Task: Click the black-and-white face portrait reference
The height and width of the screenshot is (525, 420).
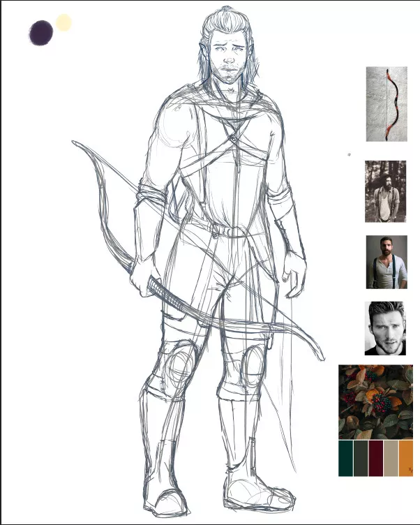Action: pyautogui.click(x=385, y=328)
